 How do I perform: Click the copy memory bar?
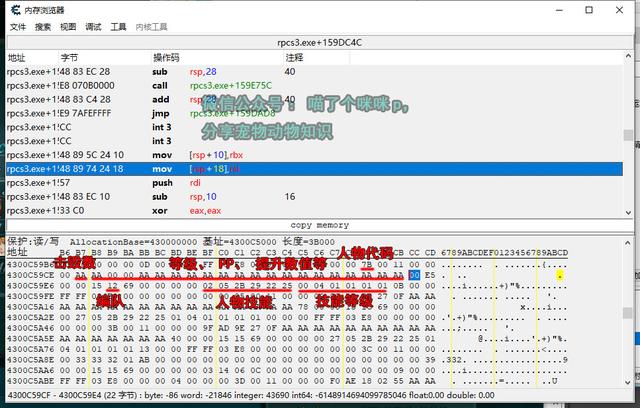pos(320,225)
